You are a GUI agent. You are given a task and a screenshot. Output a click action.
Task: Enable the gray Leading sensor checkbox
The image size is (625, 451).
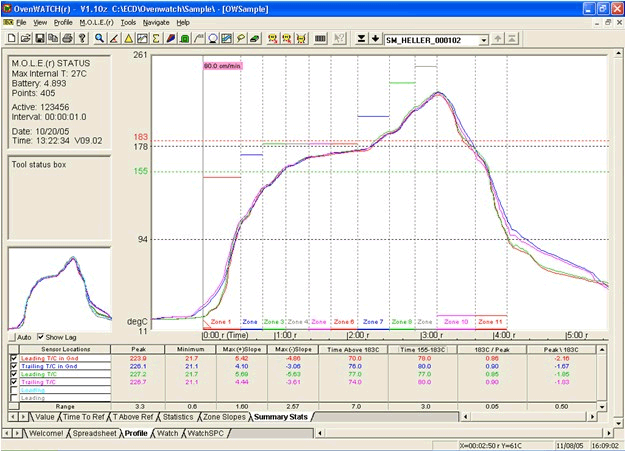pyautogui.click(x=14, y=398)
